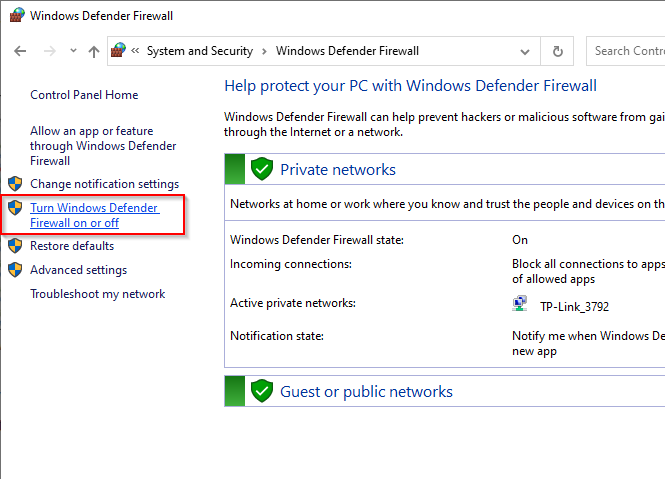The height and width of the screenshot is (479, 665).
Task: Select System and Security in breadcrumb
Action: (x=199, y=51)
